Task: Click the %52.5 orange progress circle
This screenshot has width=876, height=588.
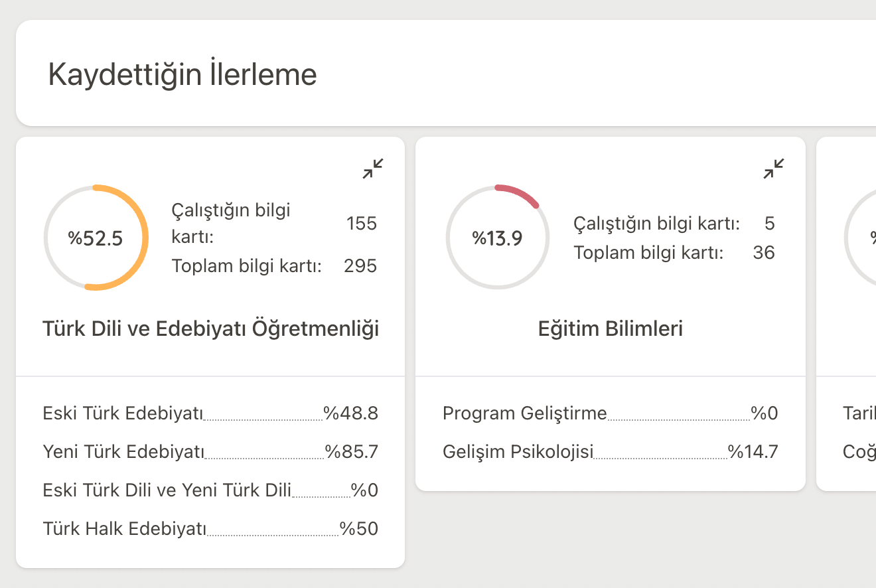Action: pos(96,238)
